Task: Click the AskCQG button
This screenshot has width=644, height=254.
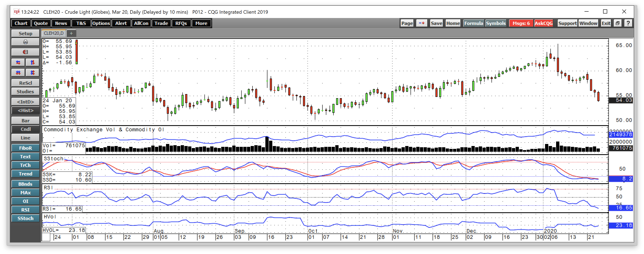Action: [544, 23]
